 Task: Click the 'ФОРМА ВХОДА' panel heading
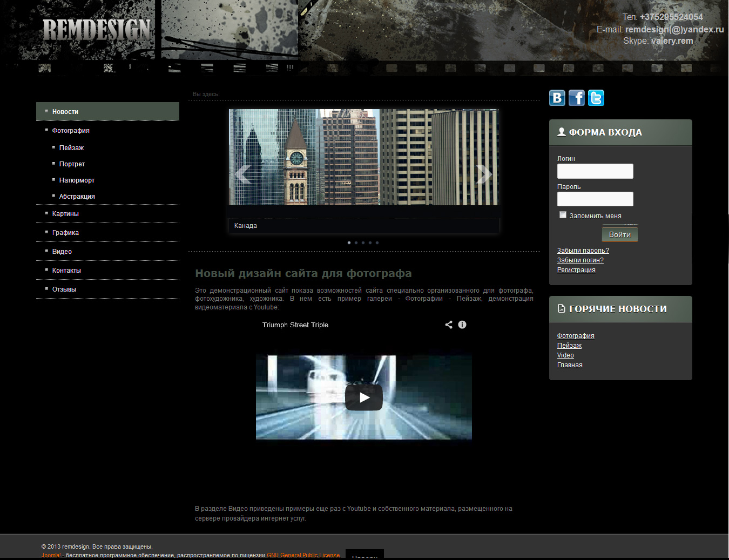(605, 132)
